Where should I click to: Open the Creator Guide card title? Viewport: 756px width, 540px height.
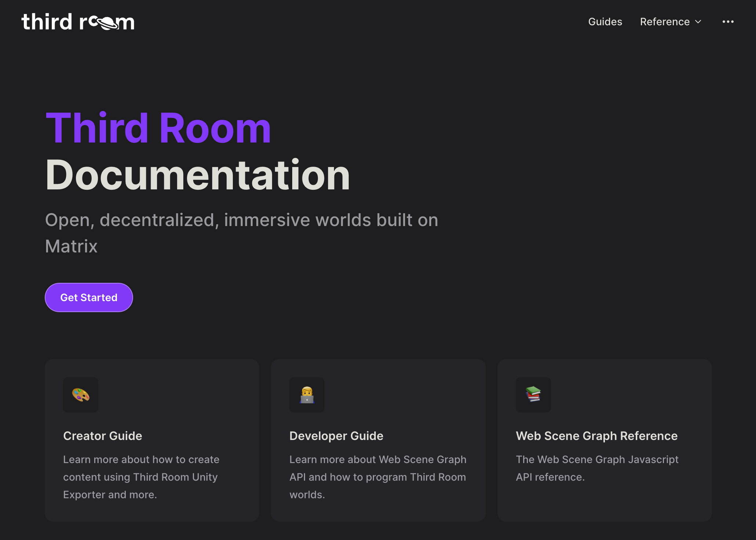click(x=102, y=436)
